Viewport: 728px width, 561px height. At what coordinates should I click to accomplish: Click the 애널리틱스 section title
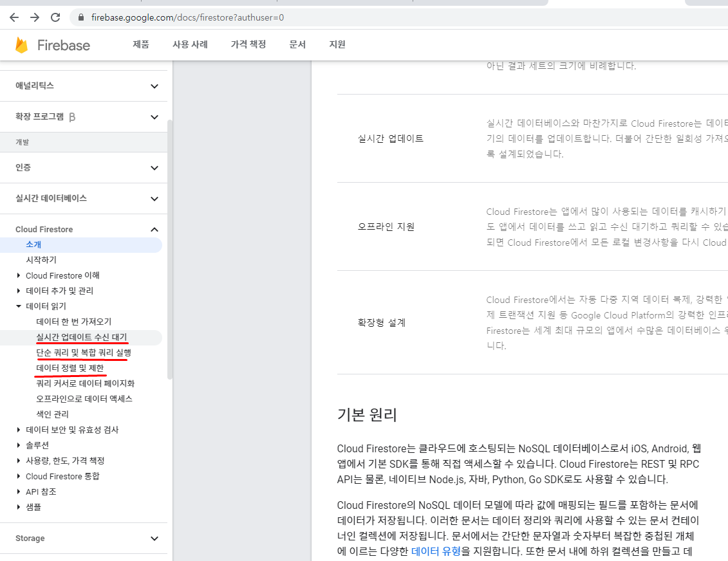[34, 86]
